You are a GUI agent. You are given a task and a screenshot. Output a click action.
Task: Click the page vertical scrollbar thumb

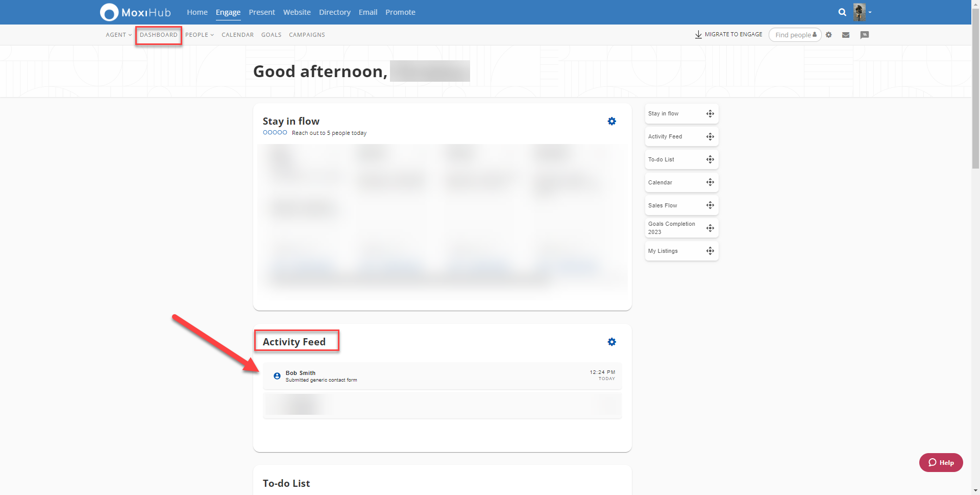tap(975, 88)
